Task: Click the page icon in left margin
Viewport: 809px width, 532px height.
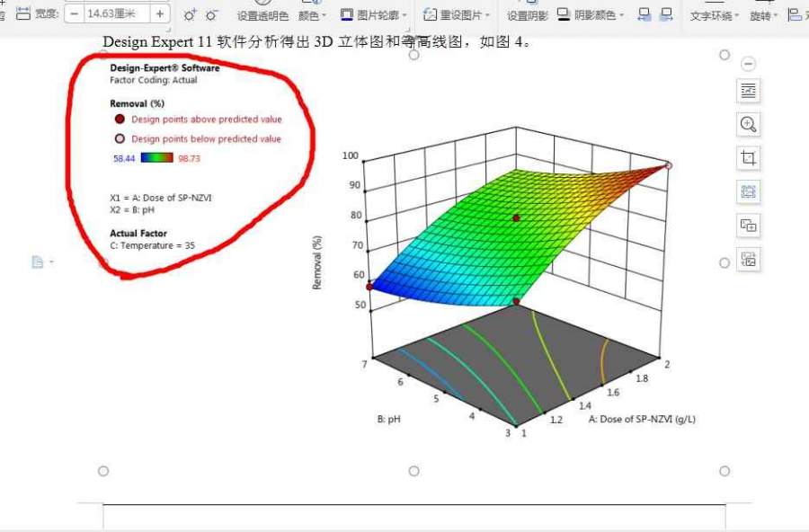Action: pos(38,262)
